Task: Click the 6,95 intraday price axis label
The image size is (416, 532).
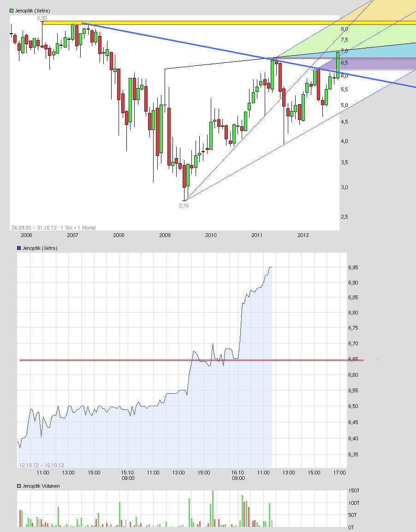Action: point(353,267)
